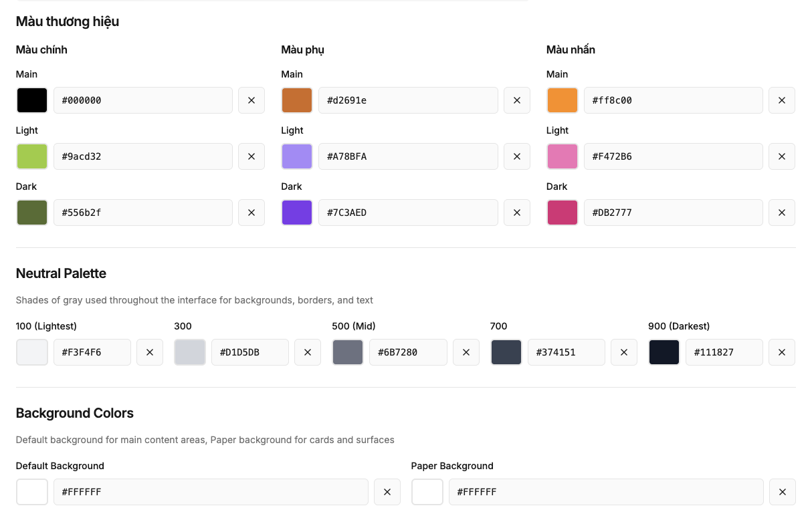
Task: Focus the #A78BFA hex input field
Action: coord(407,156)
